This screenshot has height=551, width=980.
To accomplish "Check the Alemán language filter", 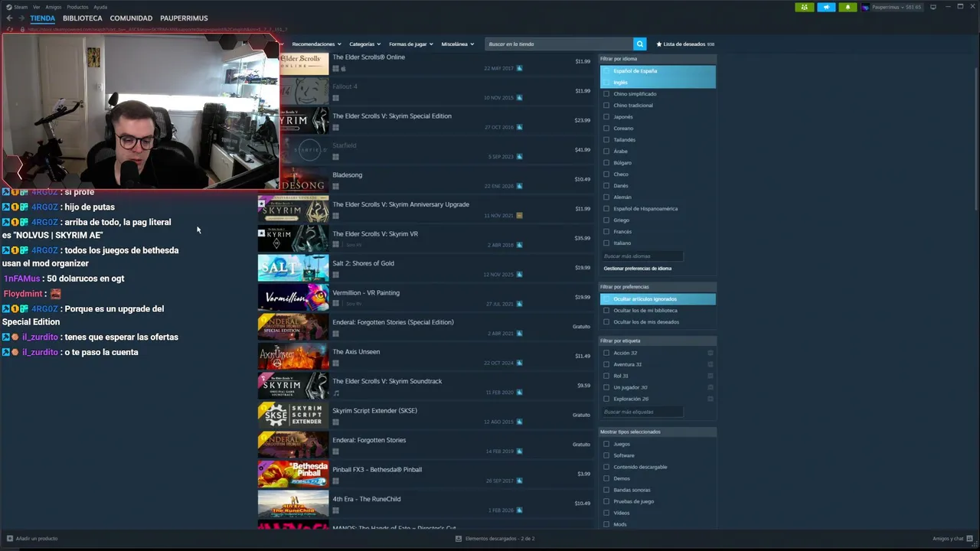I will (x=606, y=197).
